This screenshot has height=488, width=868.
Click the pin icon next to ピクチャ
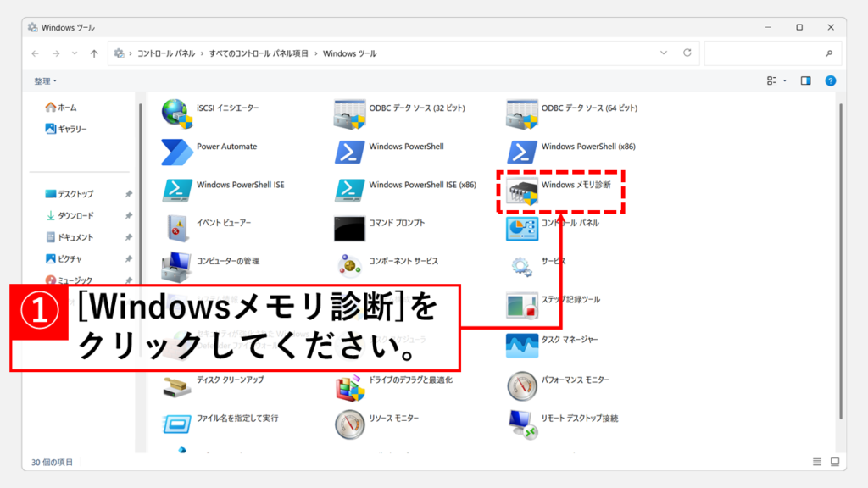[x=129, y=259]
